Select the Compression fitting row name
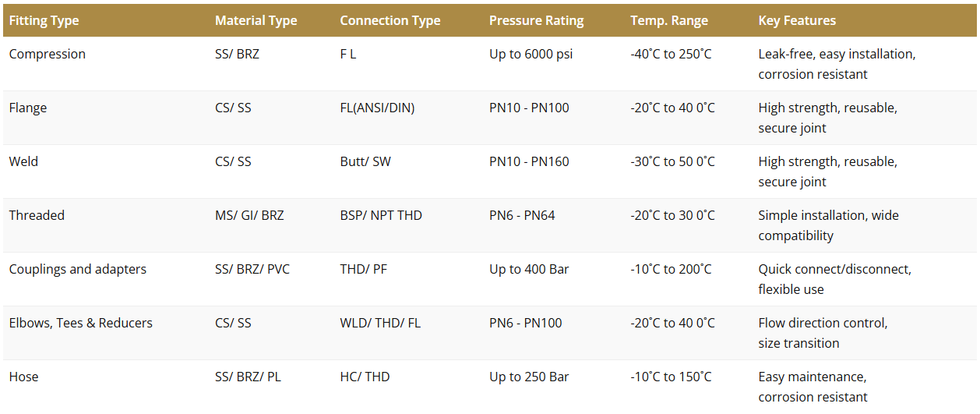 (47, 54)
